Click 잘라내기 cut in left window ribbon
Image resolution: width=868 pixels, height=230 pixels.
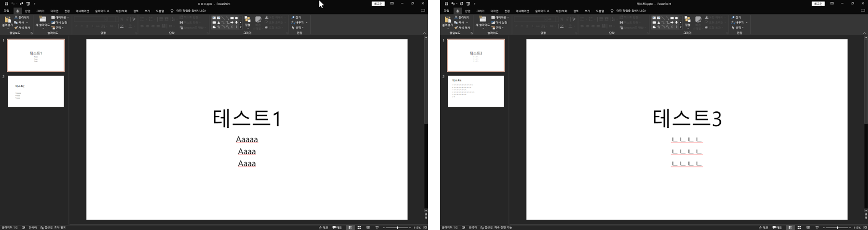pos(22,17)
